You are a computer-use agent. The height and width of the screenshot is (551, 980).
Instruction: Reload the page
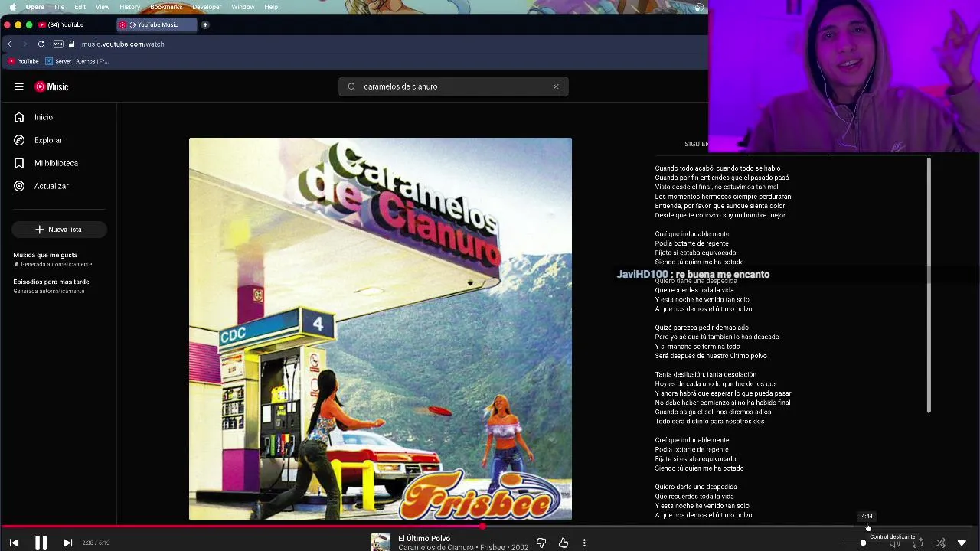(x=41, y=44)
